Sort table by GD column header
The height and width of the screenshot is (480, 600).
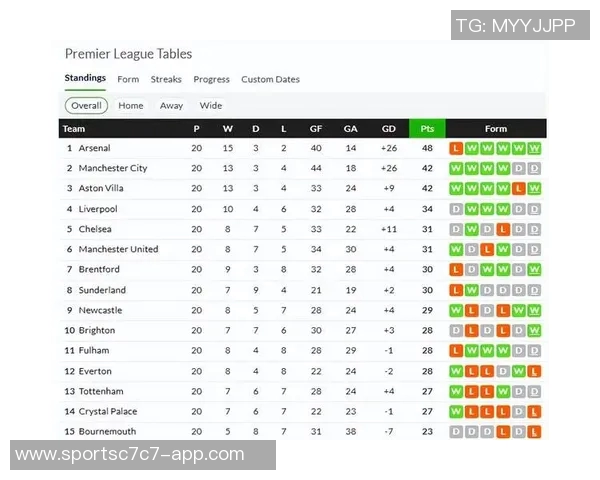click(x=388, y=128)
